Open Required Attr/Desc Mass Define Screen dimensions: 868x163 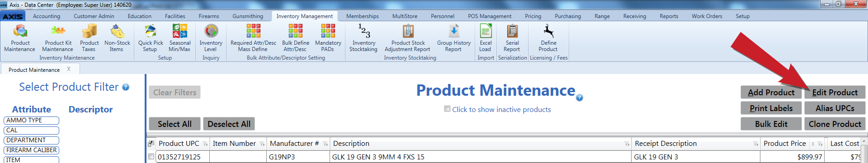click(x=253, y=38)
